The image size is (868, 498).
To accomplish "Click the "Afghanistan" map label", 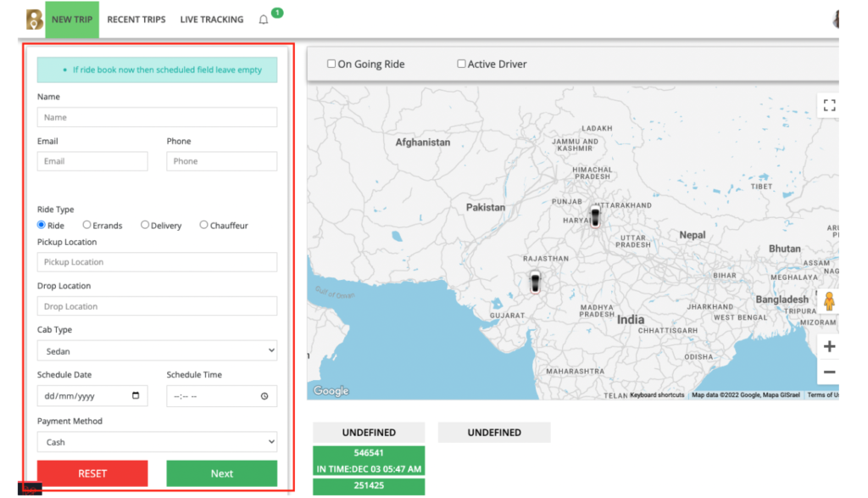I will click(x=423, y=143).
